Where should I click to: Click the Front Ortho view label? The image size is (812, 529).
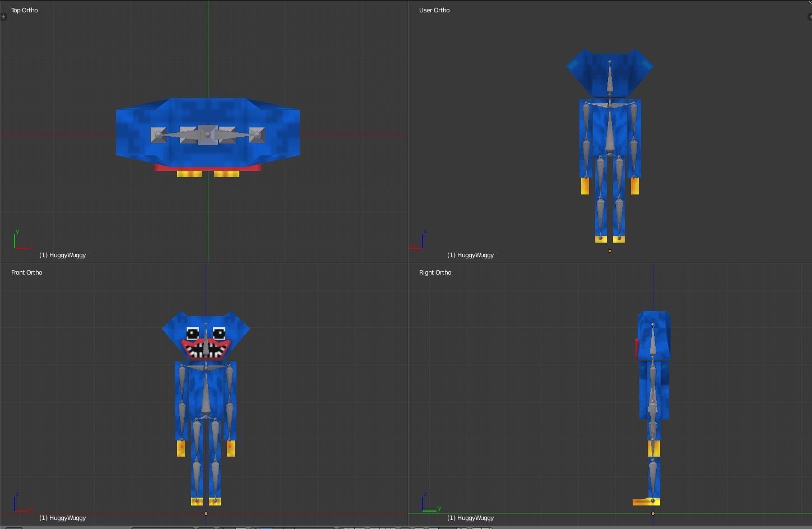(27, 272)
